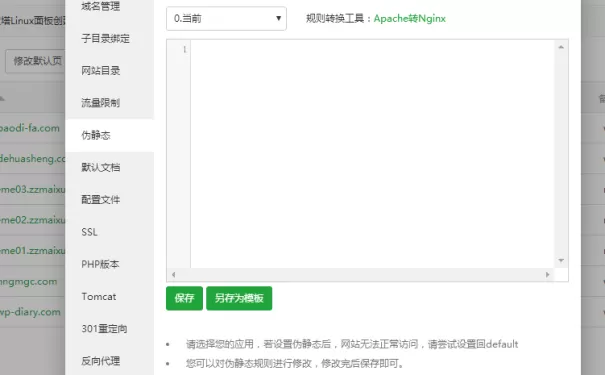The width and height of the screenshot is (605, 375).
Task: Open the me03.zzmaixu site in background list
Action: click(32, 189)
